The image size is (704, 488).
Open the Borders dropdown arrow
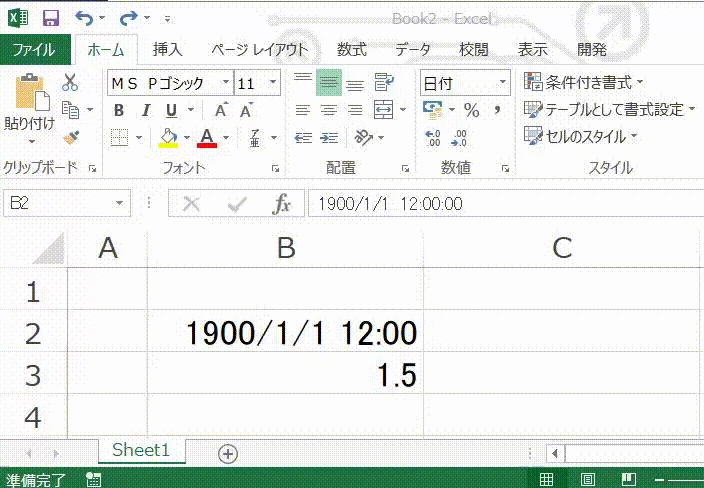(139, 138)
